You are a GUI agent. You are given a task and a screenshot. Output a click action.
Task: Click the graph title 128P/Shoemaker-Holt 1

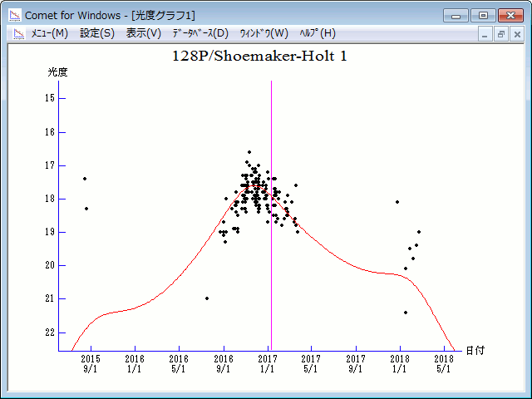tap(259, 56)
